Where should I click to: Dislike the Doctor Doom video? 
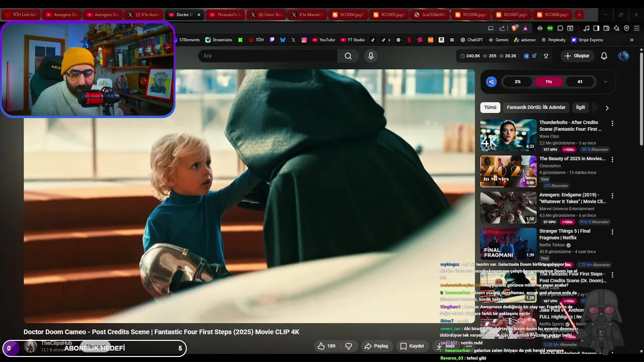(x=348, y=346)
